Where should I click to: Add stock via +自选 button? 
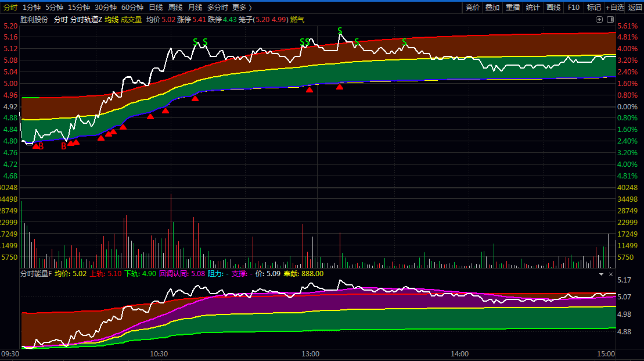click(x=615, y=8)
